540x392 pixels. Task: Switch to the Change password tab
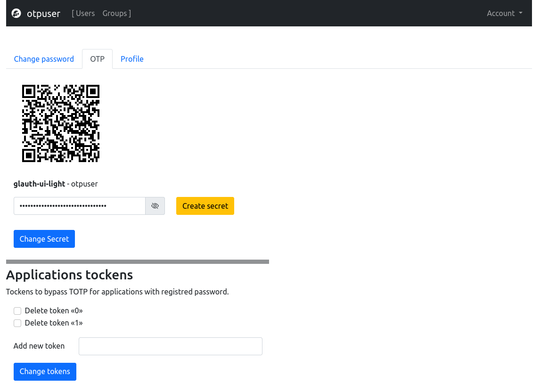[44, 59]
